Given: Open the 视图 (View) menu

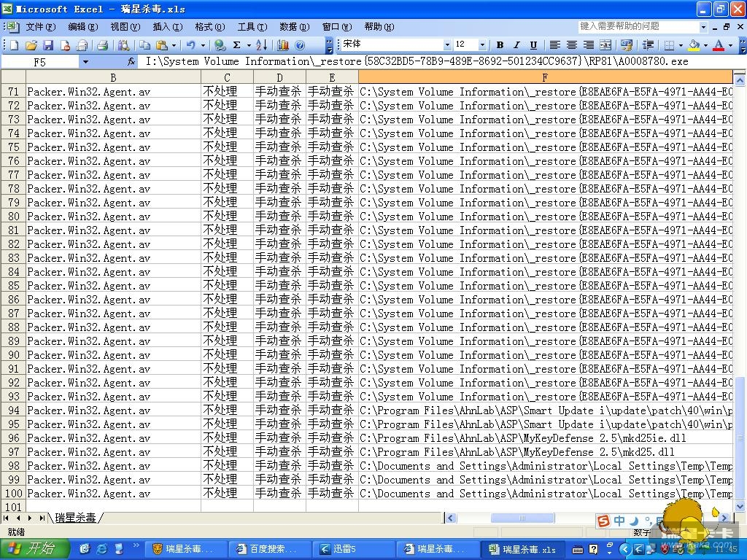Looking at the screenshot, I should pos(125,27).
